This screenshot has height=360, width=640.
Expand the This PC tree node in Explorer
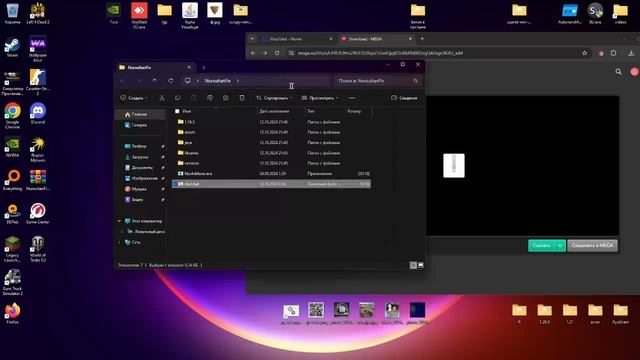(x=119, y=221)
